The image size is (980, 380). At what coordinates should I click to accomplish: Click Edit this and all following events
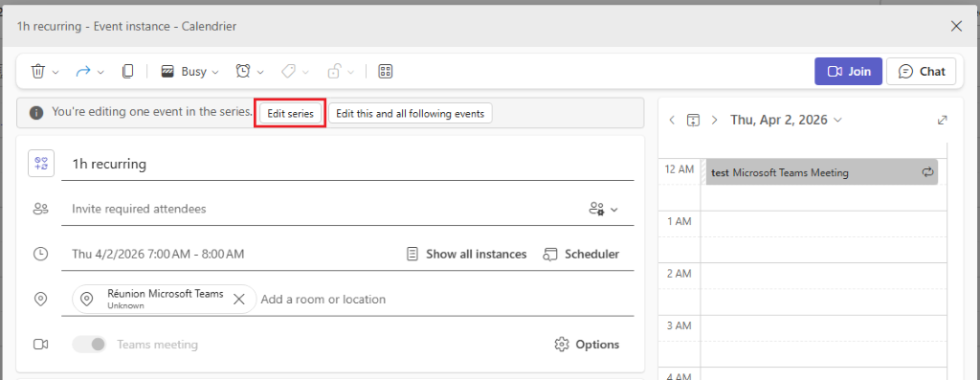point(410,114)
